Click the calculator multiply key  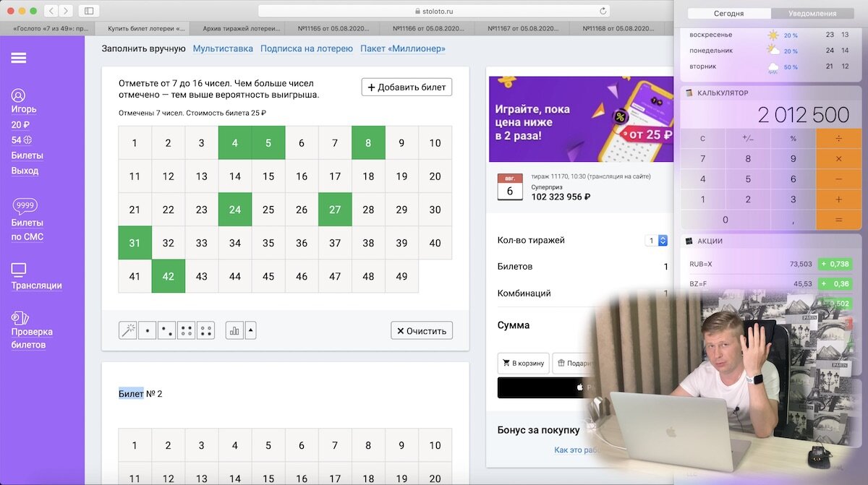click(x=839, y=158)
